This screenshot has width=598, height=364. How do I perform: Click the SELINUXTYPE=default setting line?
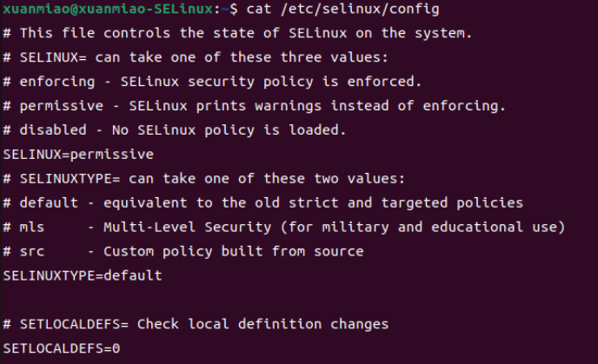pos(82,275)
